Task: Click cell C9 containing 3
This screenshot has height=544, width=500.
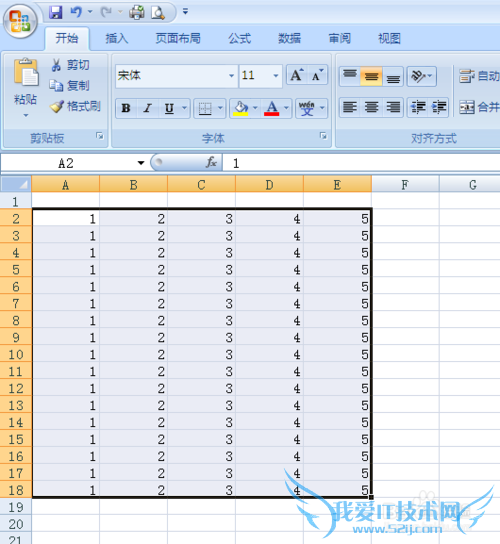Action: click(201, 337)
